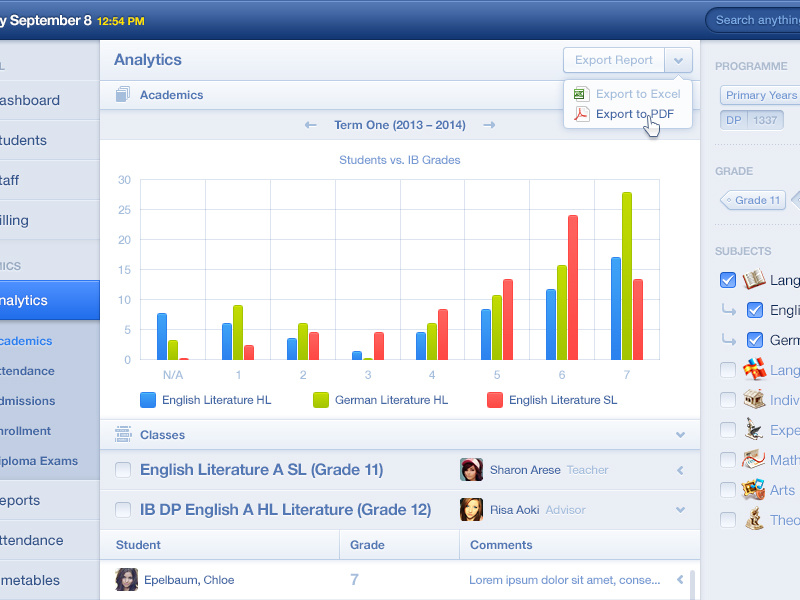The width and height of the screenshot is (800, 600).
Task: Open Dashboard in the sidebar
Action: point(49,100)
